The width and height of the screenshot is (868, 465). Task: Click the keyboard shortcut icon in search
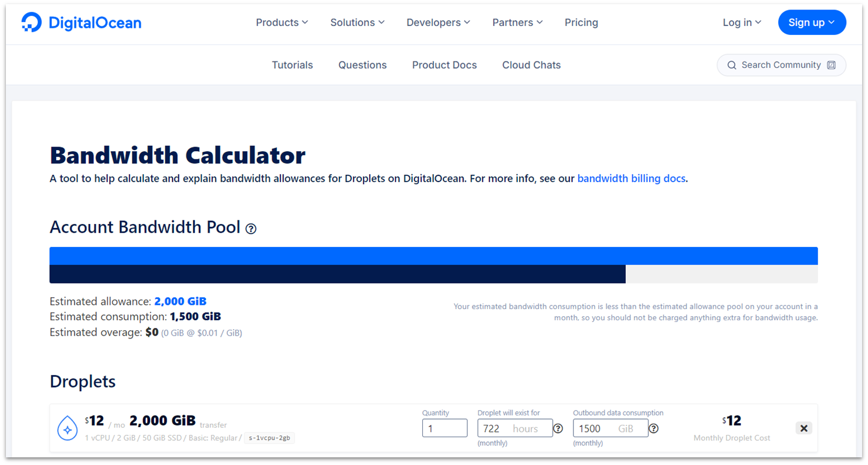tap(831, 65)
